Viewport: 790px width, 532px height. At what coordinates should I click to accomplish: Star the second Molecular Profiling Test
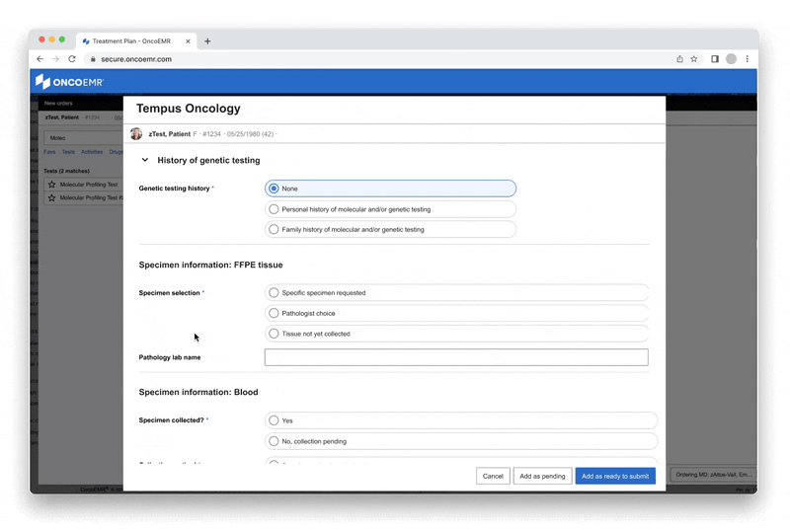(x=52, y=198)
